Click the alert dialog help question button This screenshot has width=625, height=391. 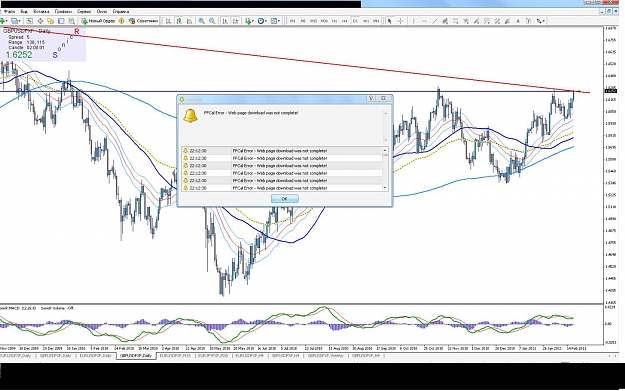pos(371,98)
